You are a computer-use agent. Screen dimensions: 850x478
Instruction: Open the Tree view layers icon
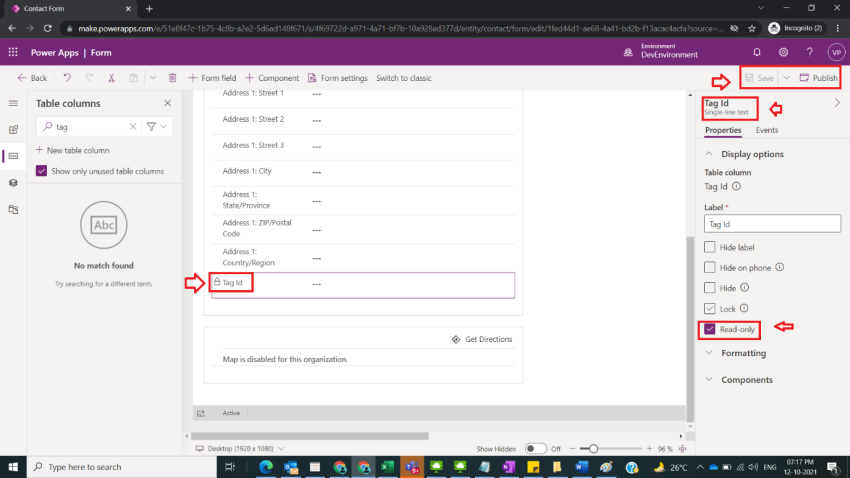point(14,183)
